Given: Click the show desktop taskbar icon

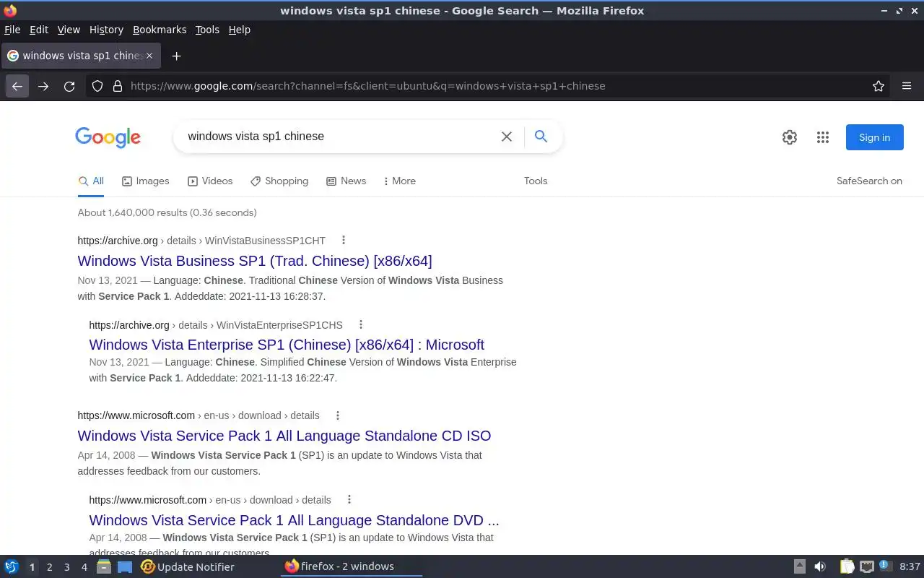Looking at the screenshot, I should [125, 567].
